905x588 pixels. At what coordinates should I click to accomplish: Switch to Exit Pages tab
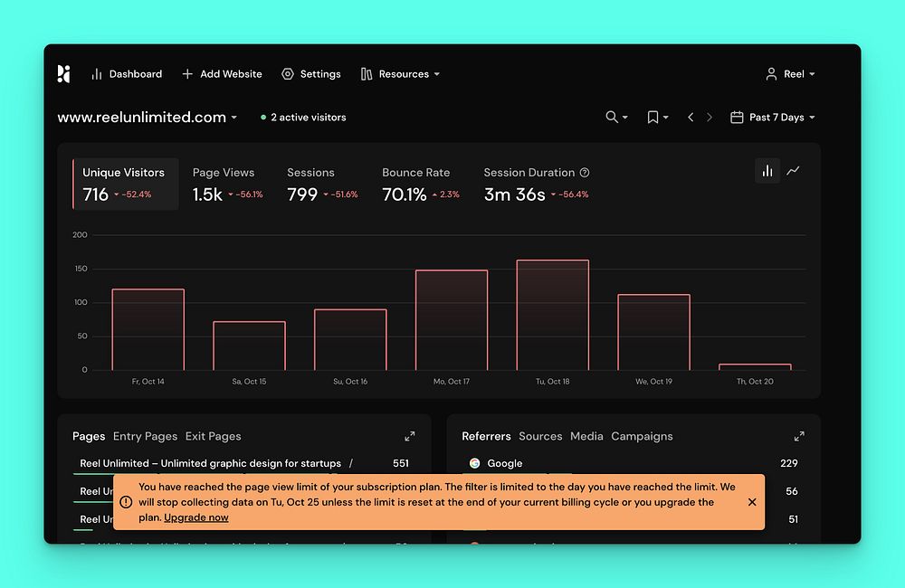(x=213, y=436)
